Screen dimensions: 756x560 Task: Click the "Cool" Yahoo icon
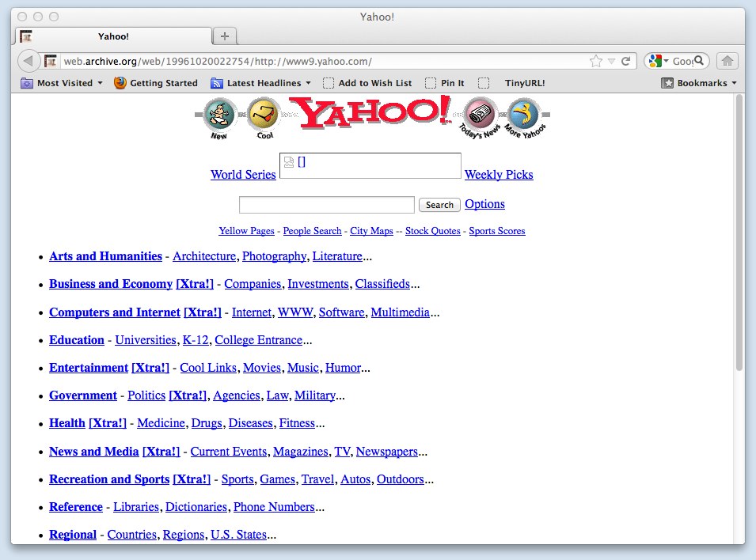(x=263, y=115)
